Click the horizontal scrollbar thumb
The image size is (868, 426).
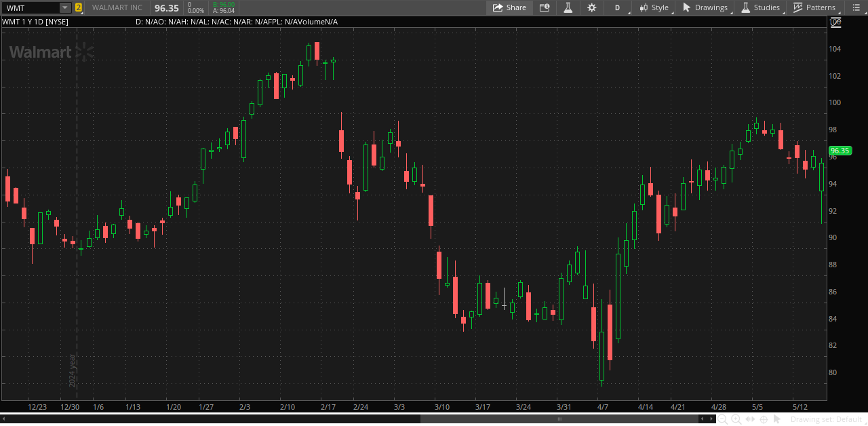(x=559, y=419)
